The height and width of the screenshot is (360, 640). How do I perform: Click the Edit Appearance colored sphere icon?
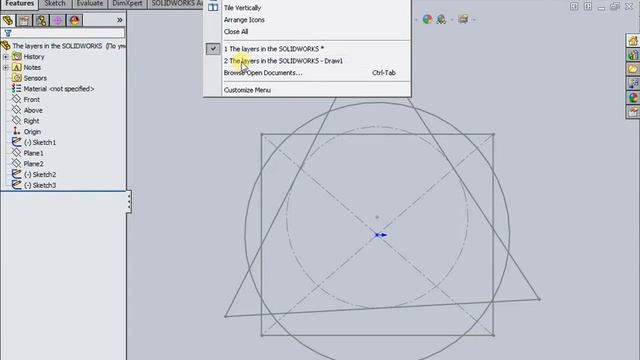427,19
